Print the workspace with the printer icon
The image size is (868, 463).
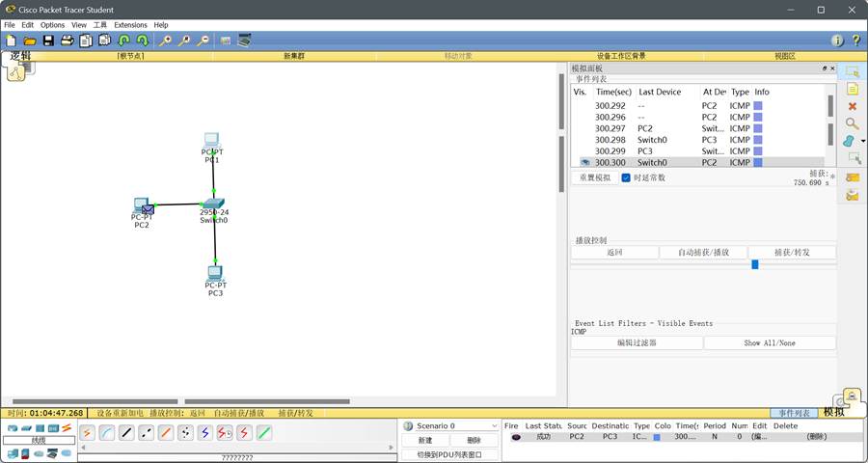click(x=67, y=41)
